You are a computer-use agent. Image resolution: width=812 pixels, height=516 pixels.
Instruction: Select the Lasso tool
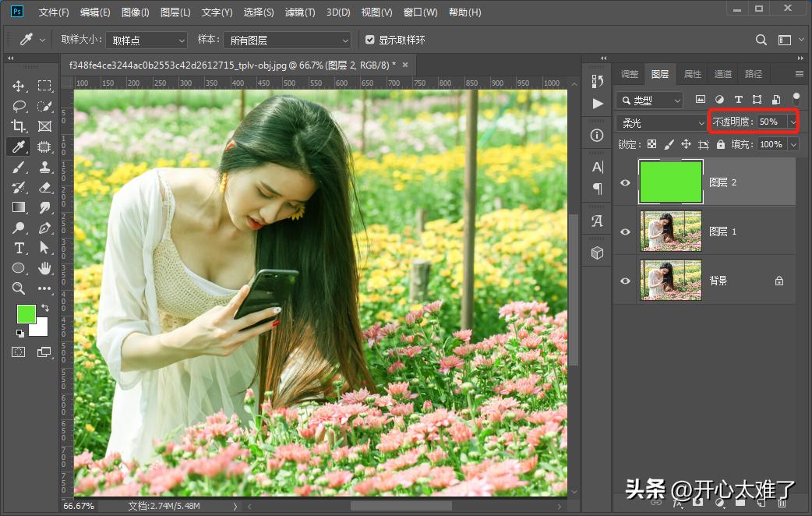point(19,105)
